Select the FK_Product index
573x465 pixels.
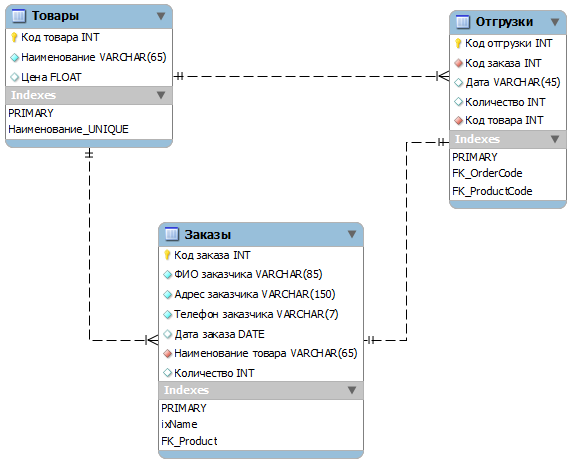189,441
